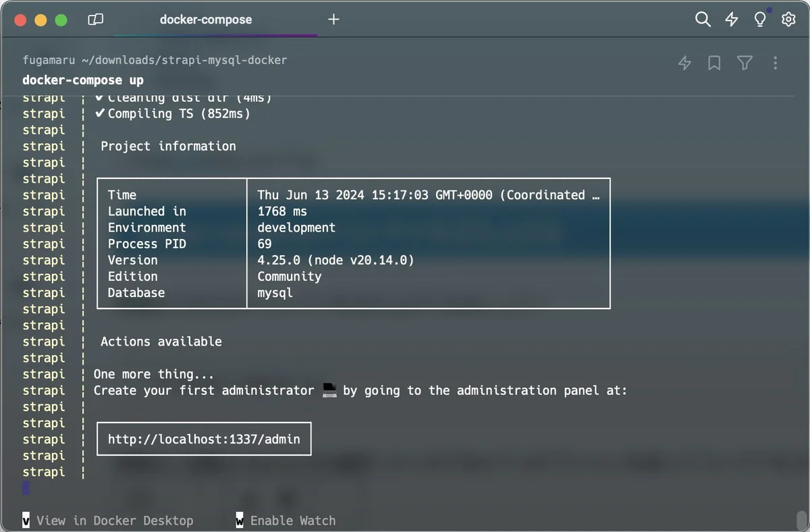The width and height of the screenshot is (810, 532).
Task: Expand options for the docker-compose block header
Action: tap(775, 63)
